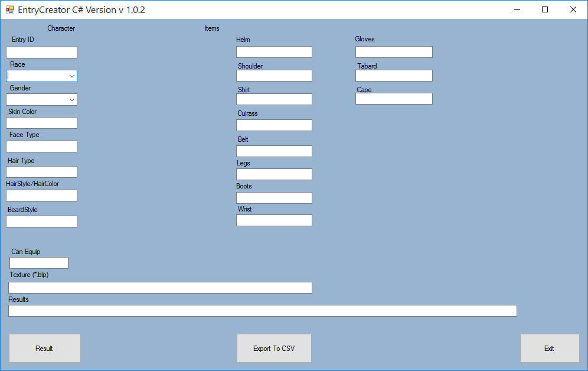Image resolution: width=588 pixels, height=371 pixels.
Task: Select the Cuirass input field
Action: [274, 125]
